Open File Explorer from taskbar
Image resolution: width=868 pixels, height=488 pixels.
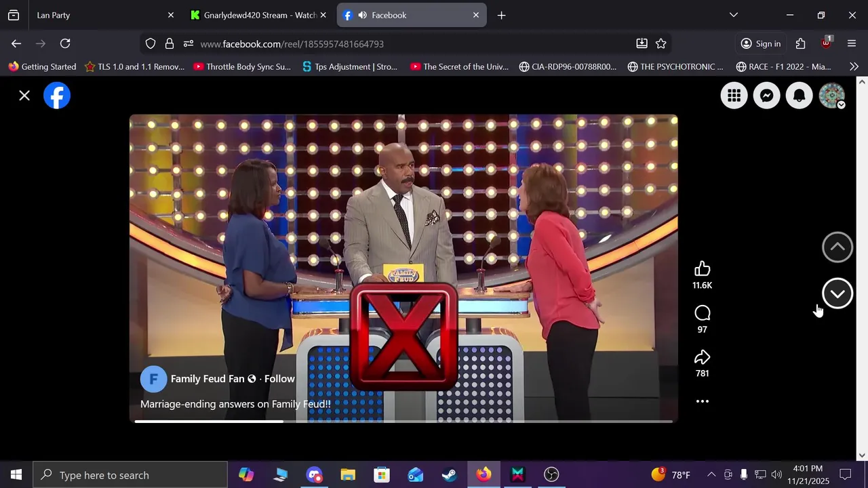tap(348, 475)
